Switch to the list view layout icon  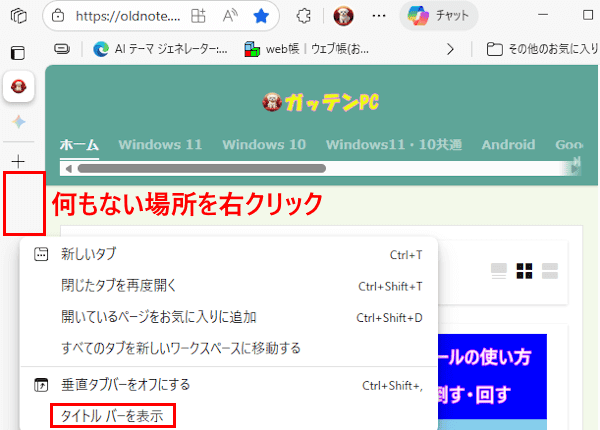pyautogui.click(x=499, y=271)
